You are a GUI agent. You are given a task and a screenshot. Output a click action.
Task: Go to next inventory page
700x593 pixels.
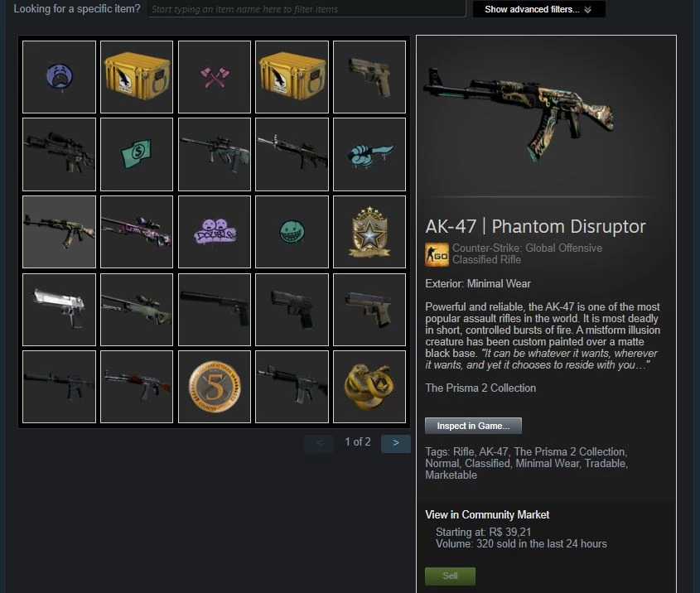(395, 443)
